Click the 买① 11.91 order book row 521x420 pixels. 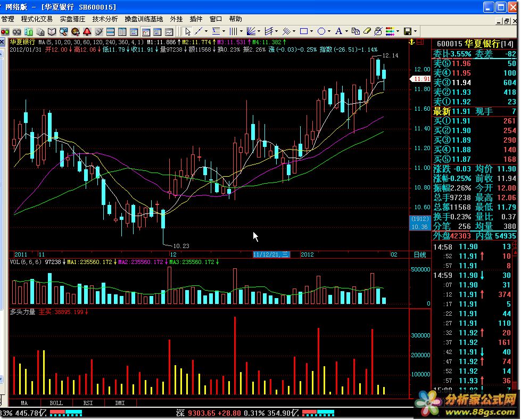(x=475, y=121)
